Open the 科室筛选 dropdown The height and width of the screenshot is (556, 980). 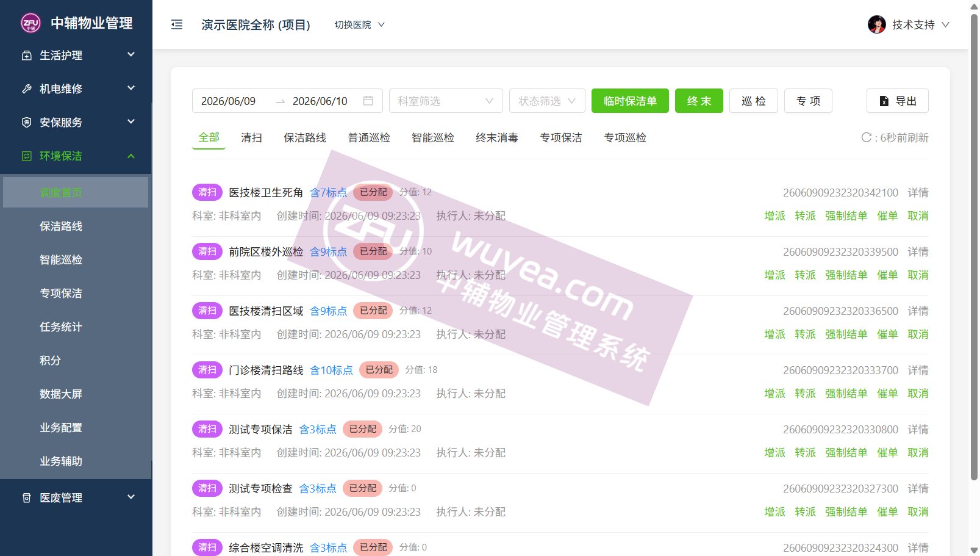point(446,101)
